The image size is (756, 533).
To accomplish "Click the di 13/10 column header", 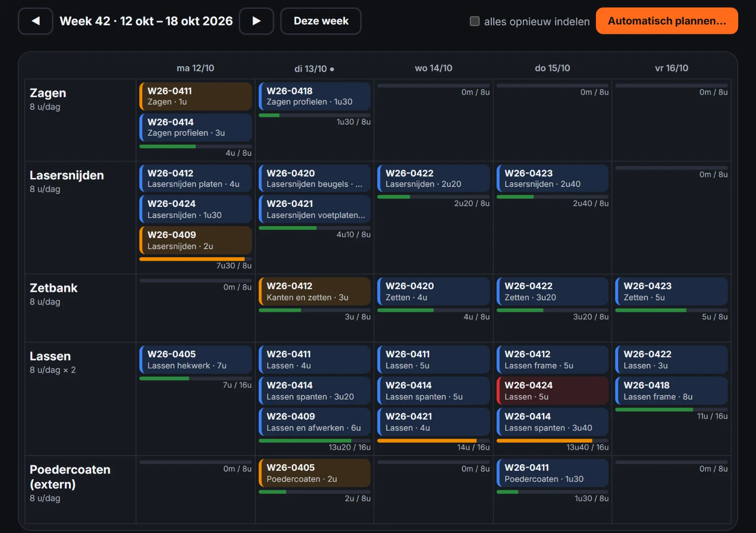I will (x=314, y=69).
